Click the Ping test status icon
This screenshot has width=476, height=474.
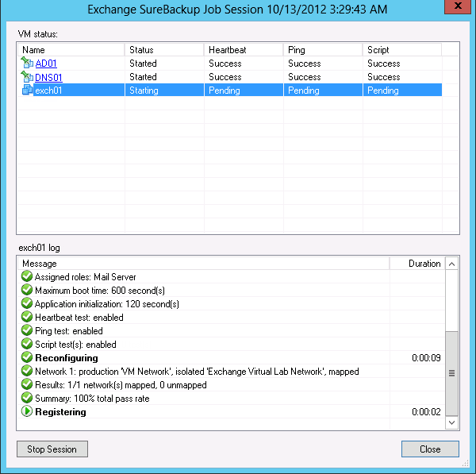click(27, 330)
